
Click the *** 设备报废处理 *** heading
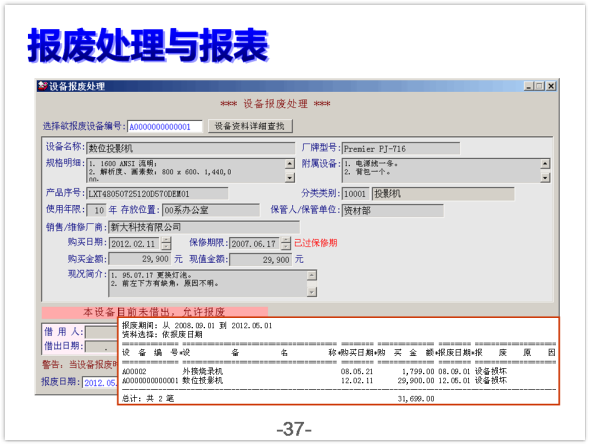(275, 104)
